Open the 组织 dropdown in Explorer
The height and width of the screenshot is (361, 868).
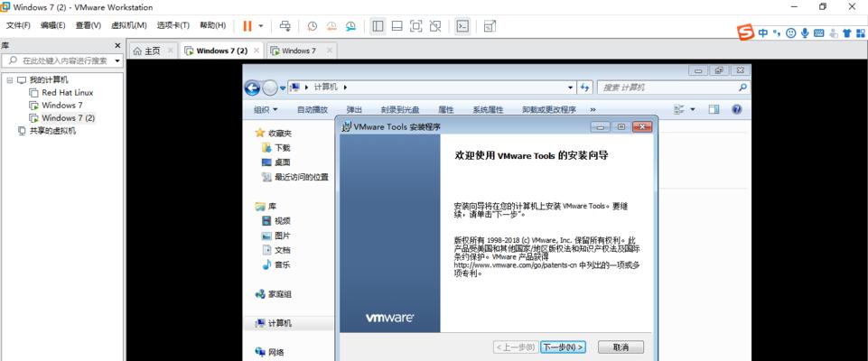point(266,109)
